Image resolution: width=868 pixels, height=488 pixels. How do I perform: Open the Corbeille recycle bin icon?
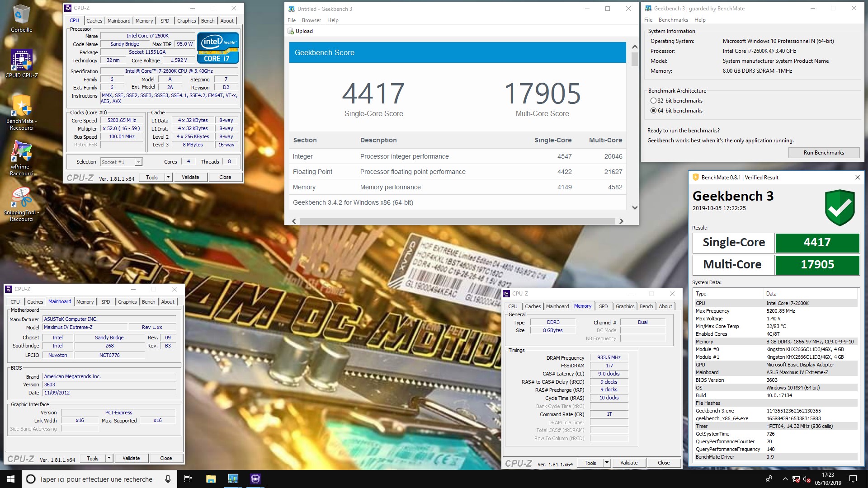21,18
